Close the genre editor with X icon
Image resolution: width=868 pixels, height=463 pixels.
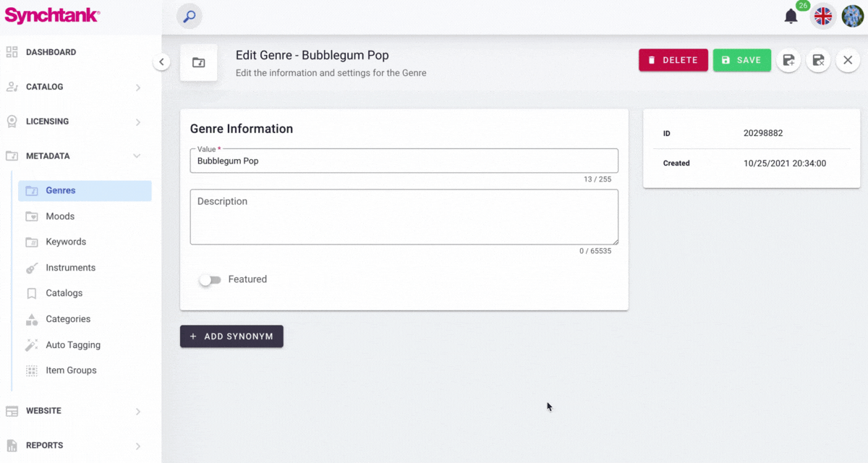tap(848, 61)
